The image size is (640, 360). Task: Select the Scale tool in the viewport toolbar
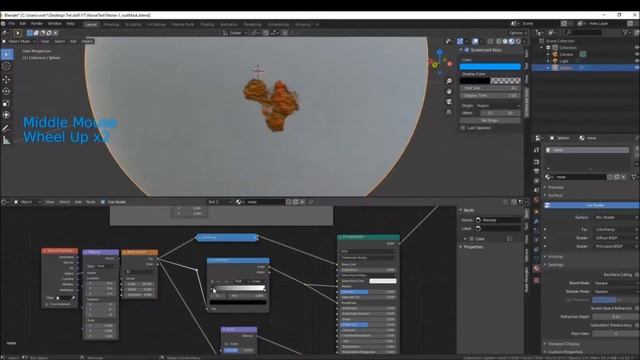click(x=7, y=103)
